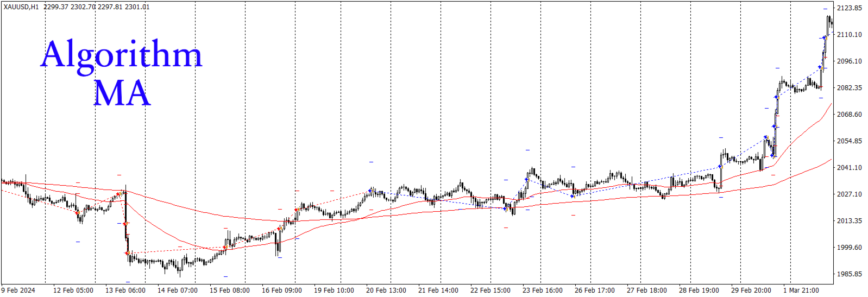868x297 pixels.
Task: Click the time label 28 Feb 19:00
Action: click(699, 290)
